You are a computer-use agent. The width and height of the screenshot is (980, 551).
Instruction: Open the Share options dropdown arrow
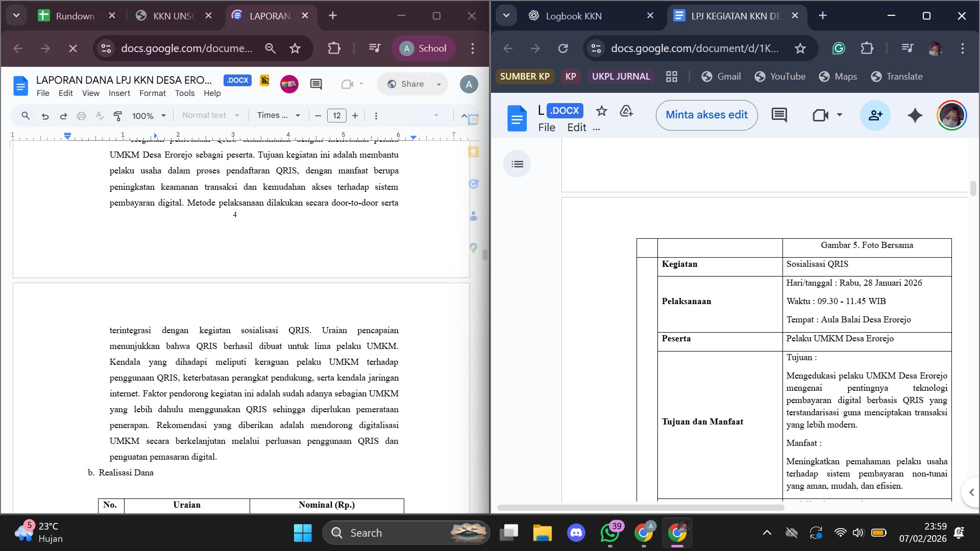coord(438,84)
